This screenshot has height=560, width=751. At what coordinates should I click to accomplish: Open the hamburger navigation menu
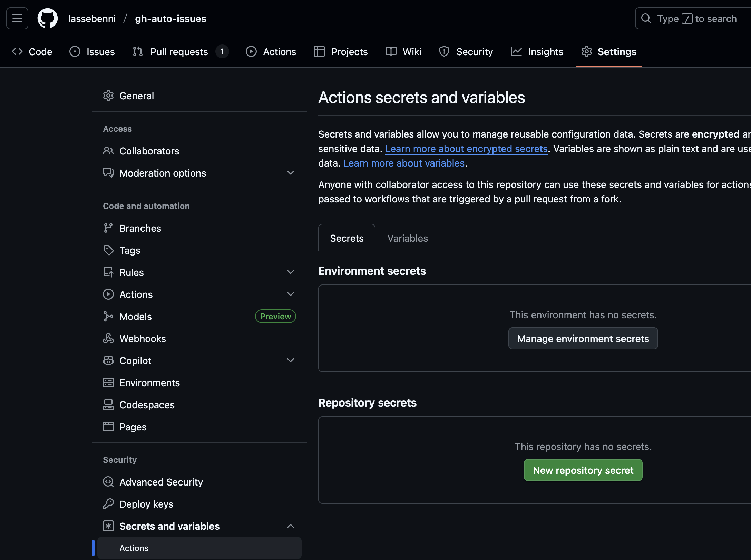pos(17,18)
